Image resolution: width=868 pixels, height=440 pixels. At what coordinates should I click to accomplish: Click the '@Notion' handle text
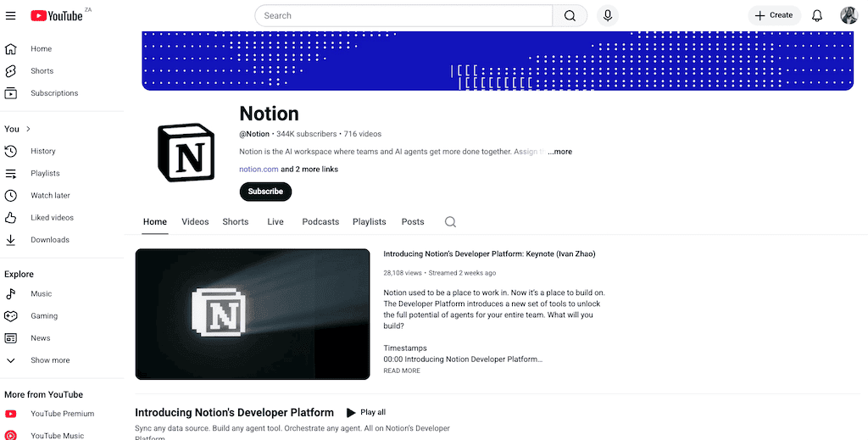(254, 134)
